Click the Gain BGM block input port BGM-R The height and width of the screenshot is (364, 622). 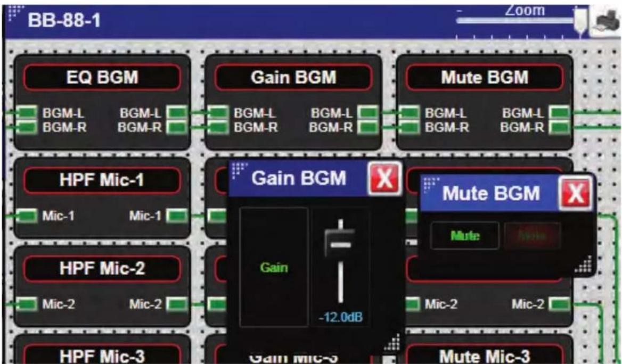pyautogui.click(x=218, y=128)
